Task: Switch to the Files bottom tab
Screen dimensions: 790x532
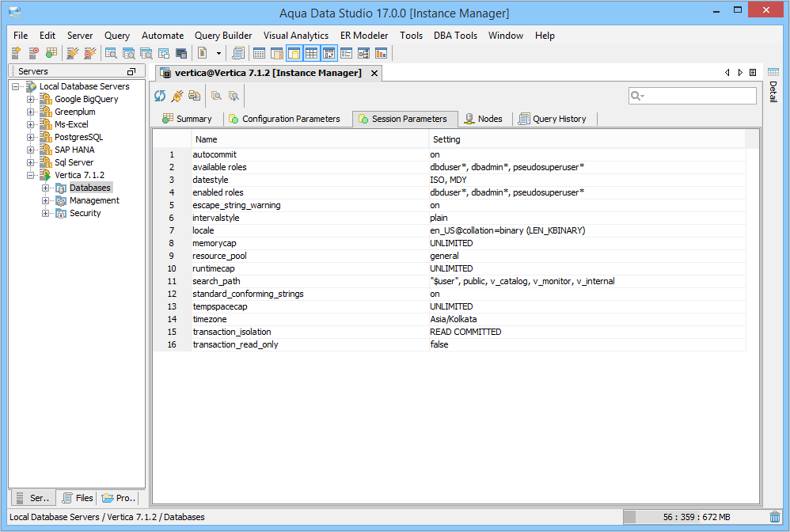Action: coord(78,498)
